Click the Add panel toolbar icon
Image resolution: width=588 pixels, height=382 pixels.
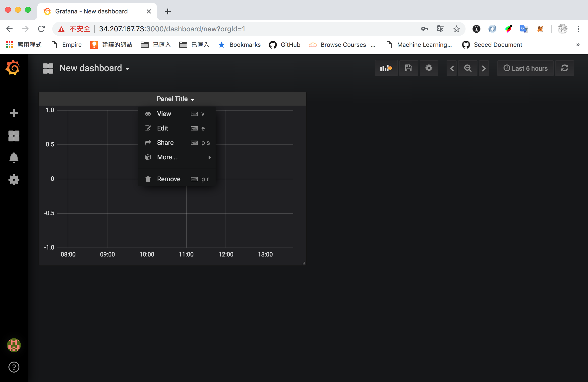tap(386, 68)
